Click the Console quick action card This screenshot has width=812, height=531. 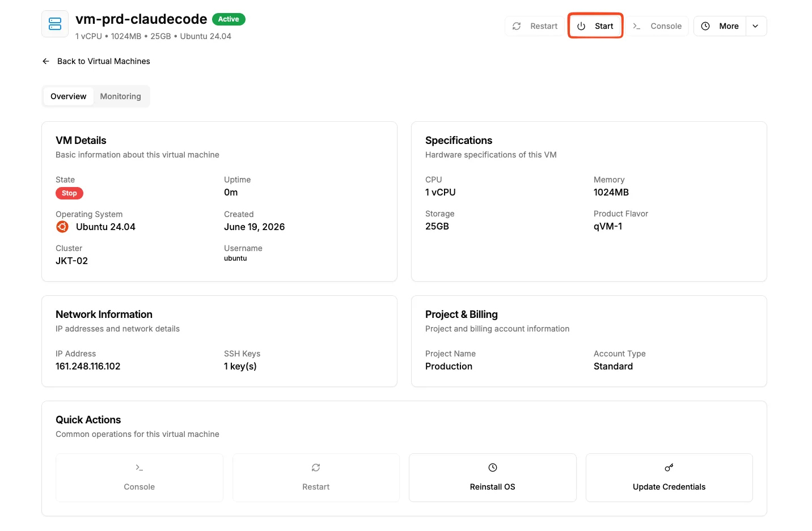pos(139,478)
